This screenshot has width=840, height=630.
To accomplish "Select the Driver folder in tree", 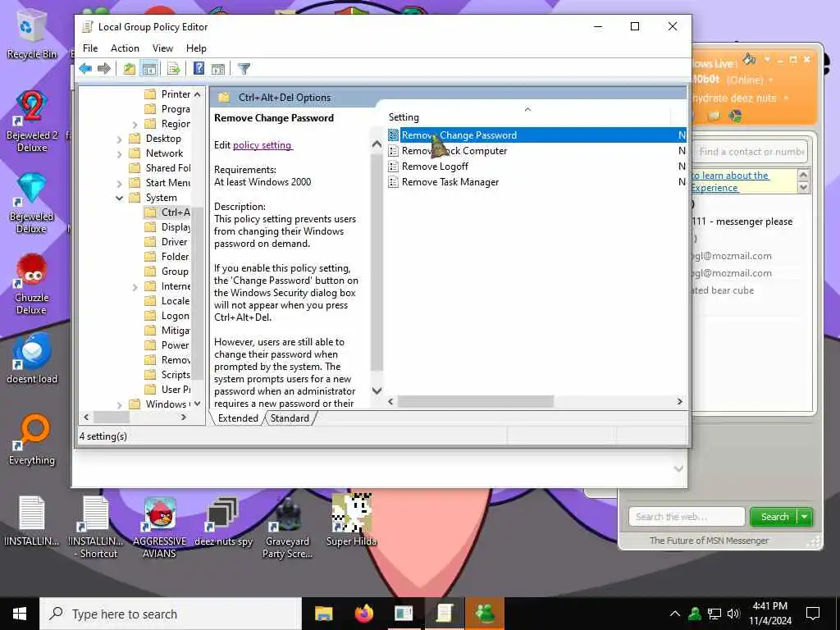I will coord(167,242).
